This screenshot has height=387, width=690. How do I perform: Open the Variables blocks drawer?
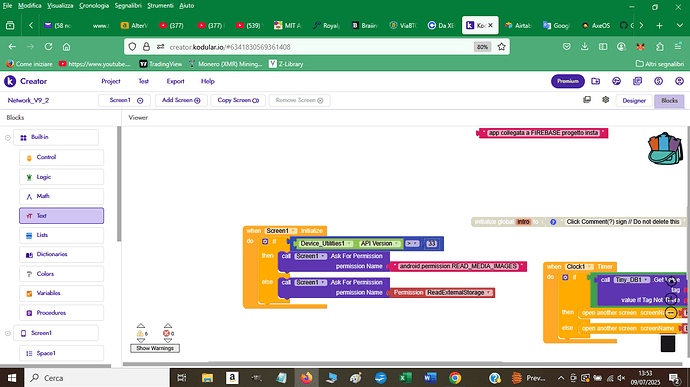(x=61, y=293)
